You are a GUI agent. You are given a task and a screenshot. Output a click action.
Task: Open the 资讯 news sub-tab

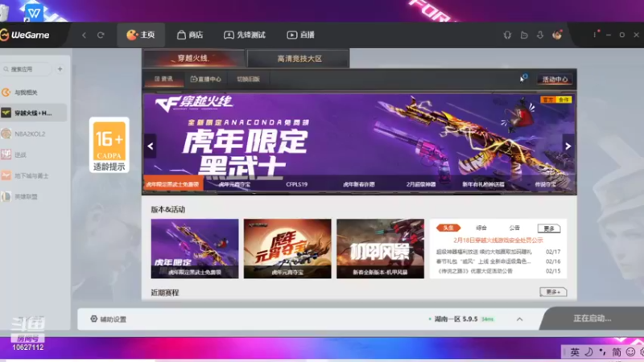click(x=164, y=79)
